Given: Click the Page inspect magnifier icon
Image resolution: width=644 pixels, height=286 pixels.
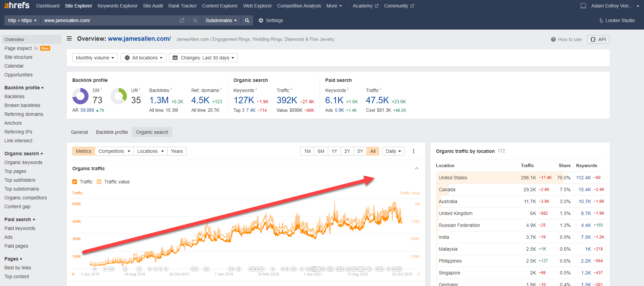Looking at the screenshot, I should [36, 48].
